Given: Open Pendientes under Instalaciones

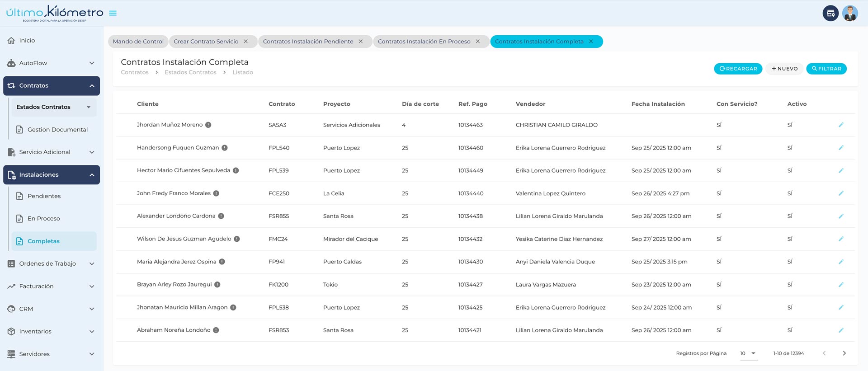Looking at the screenshot, I should pyautogui.click(x=44, y=196).
